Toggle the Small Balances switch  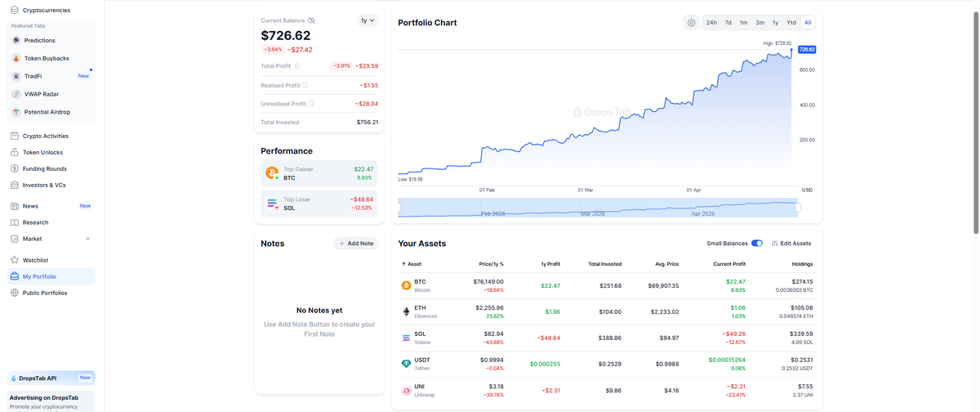757,244
